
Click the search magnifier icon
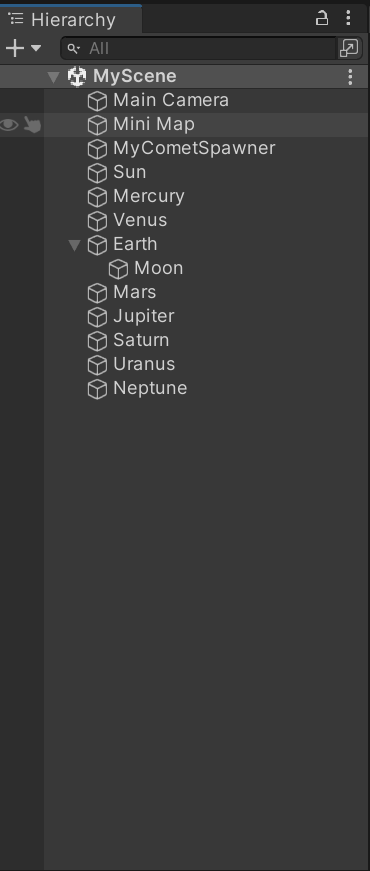click(73, 49)
